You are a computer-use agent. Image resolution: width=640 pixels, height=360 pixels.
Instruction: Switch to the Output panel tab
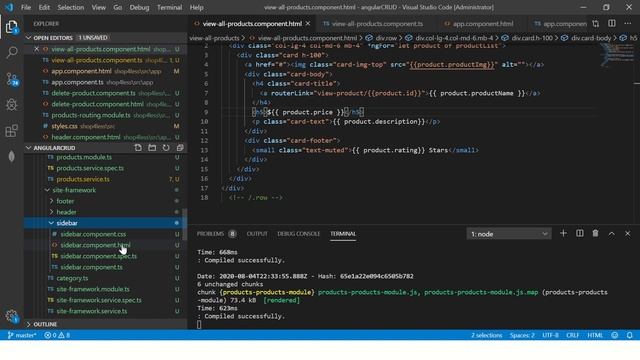pos(257,234)
